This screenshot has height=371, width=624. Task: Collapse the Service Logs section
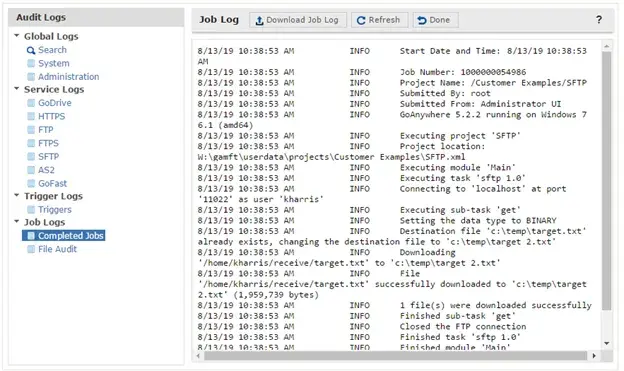pos(17,88)
